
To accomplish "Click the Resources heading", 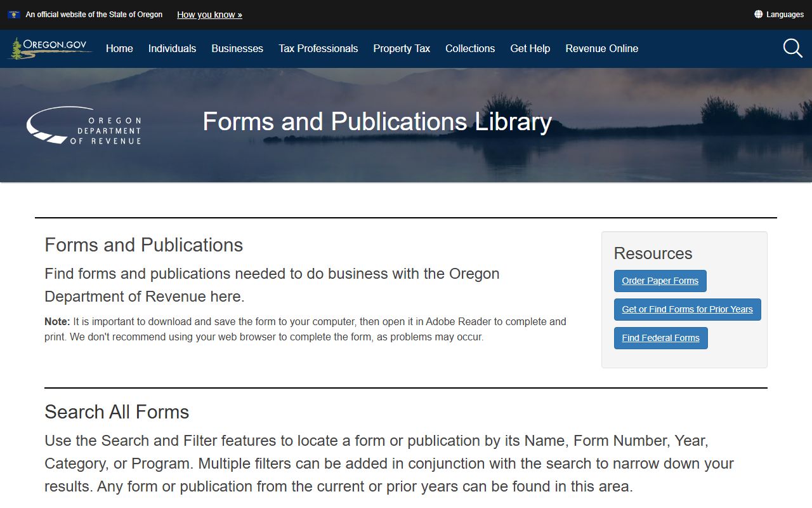I will tap(653, 253).
